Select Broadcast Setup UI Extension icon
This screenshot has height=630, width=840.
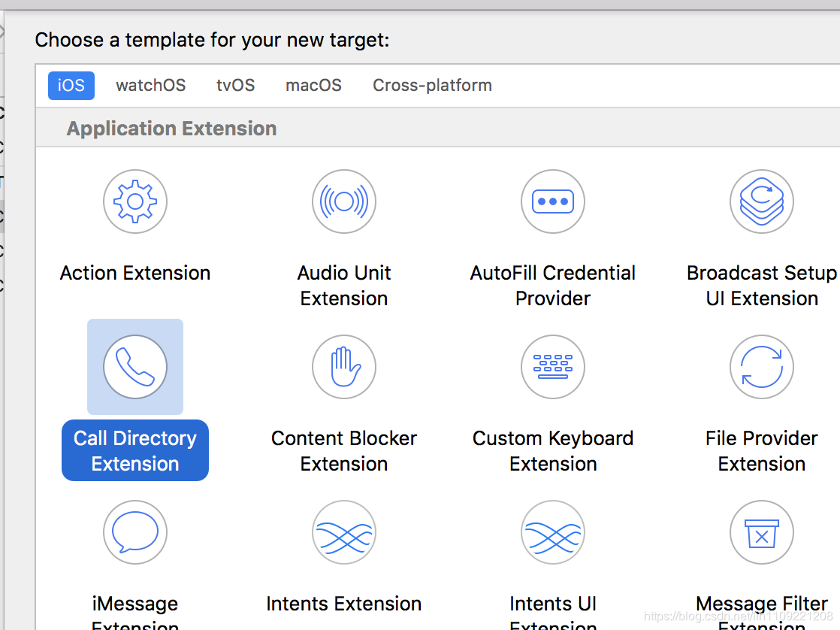[762, 201]
